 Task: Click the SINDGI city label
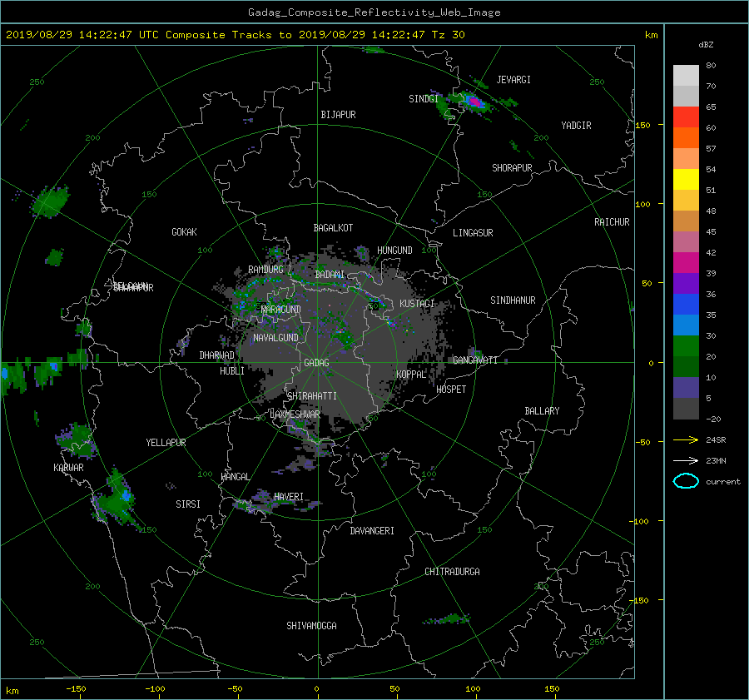point(424,99)
